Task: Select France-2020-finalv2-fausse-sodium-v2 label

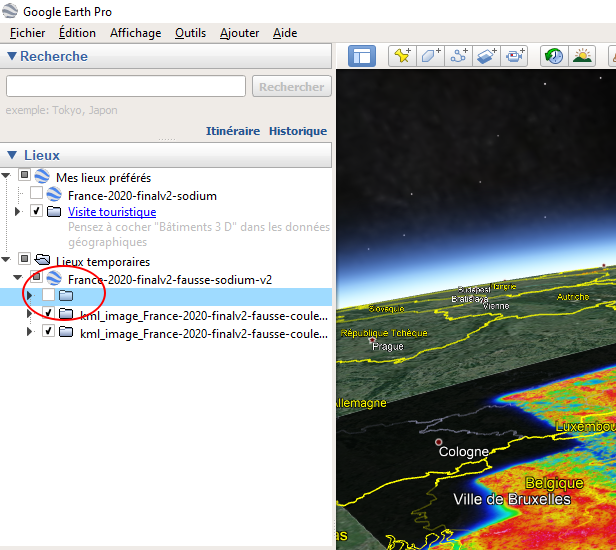Action: pyautogui.click(x=170, y=280)
